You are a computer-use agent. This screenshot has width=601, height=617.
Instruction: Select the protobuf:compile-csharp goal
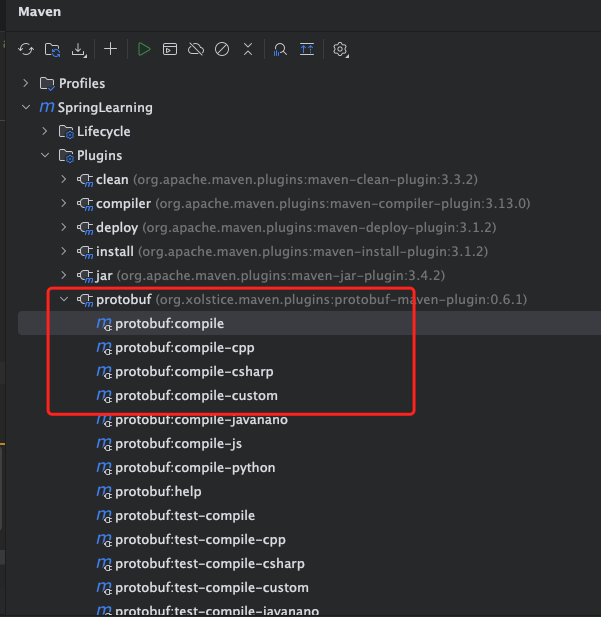(194, 372)
